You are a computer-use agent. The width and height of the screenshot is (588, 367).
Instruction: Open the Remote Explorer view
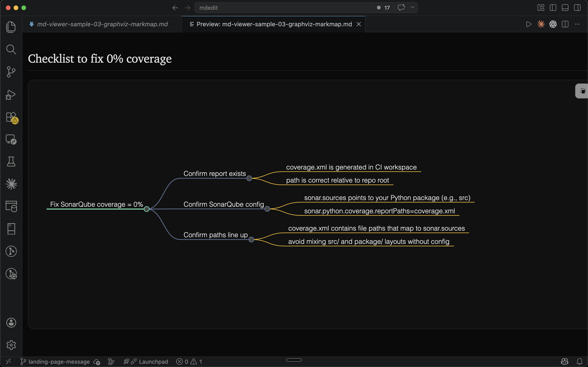pyautogui.click(x=11, y=139)
